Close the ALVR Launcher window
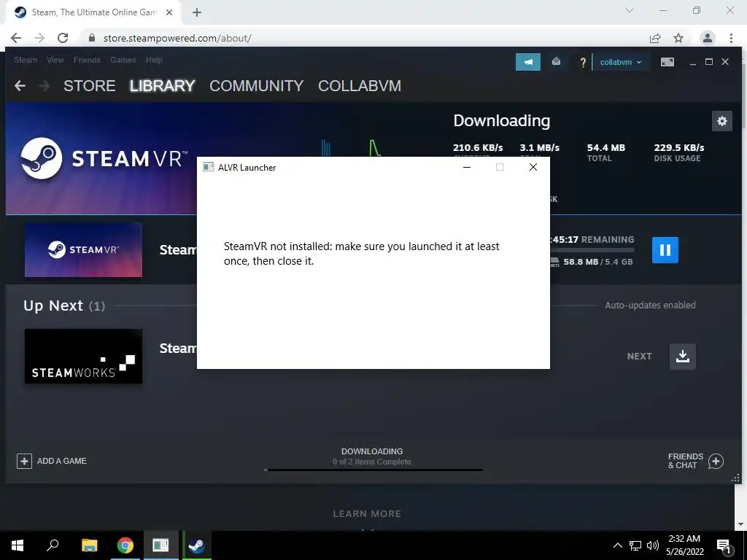Image resolution: width=747 pixels, height=560 pixels. tap(533, 167)
